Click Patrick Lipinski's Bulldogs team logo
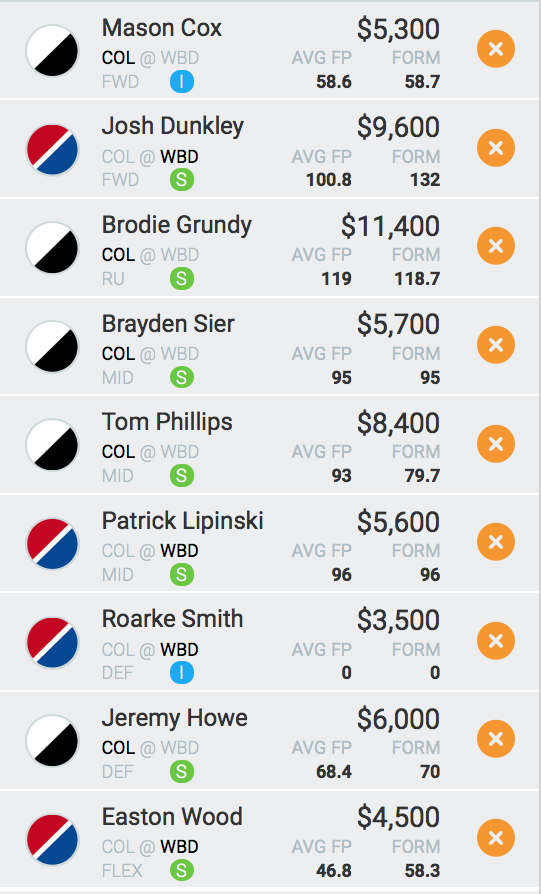The height and width of the screenshot is (894, 542). click(52, 543)
